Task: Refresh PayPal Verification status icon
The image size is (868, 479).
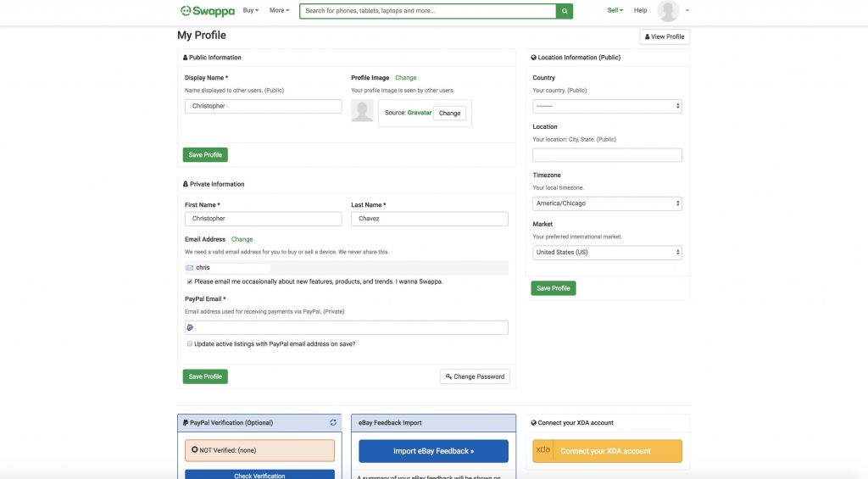Action: click(333, 422)
